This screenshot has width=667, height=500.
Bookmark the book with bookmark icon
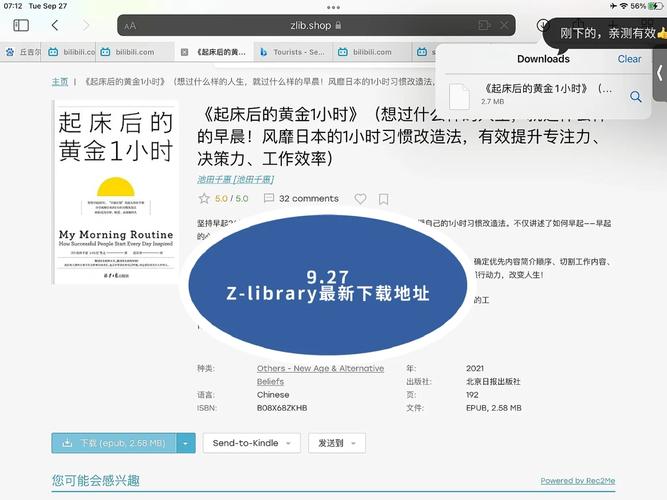coord(383,199)
